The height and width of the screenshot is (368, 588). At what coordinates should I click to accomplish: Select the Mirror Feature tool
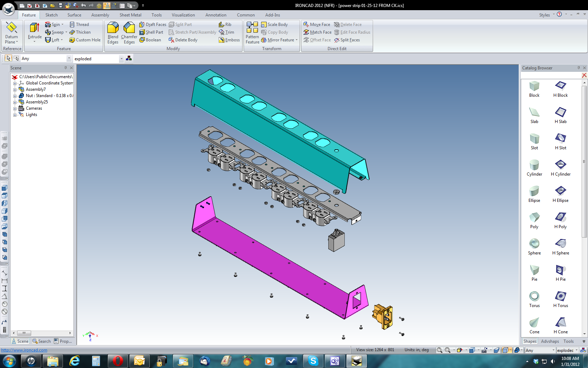click(x=279, y=40)
